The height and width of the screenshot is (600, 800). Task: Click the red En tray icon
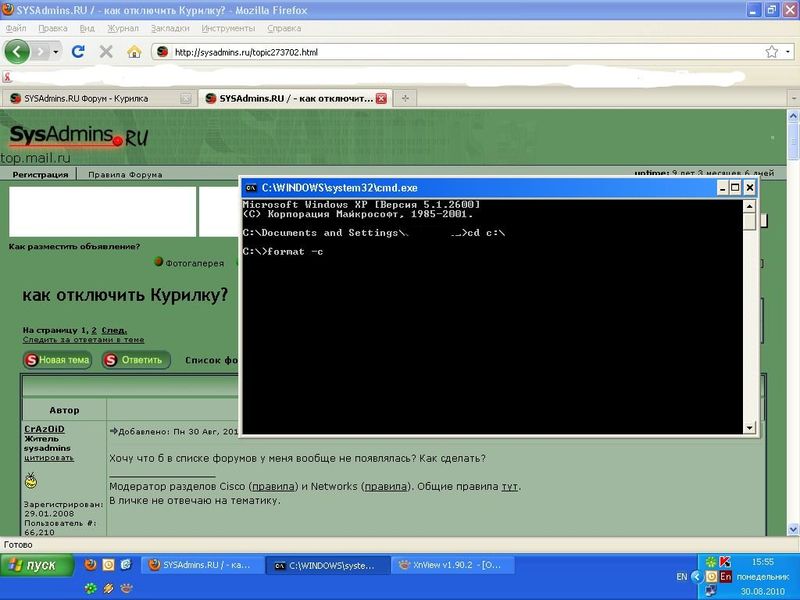coord(725,577)
